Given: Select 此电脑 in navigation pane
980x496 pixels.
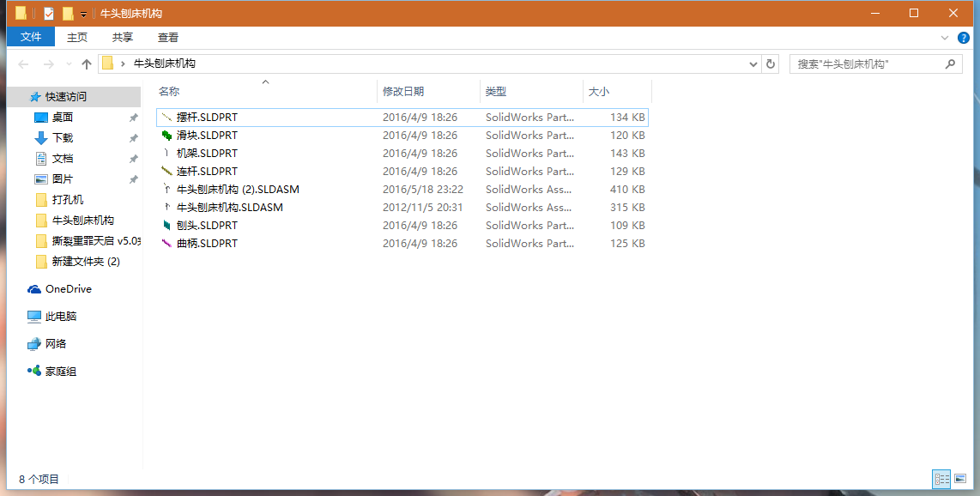Looking at the screenshot, I should click(x=61, y=317).
